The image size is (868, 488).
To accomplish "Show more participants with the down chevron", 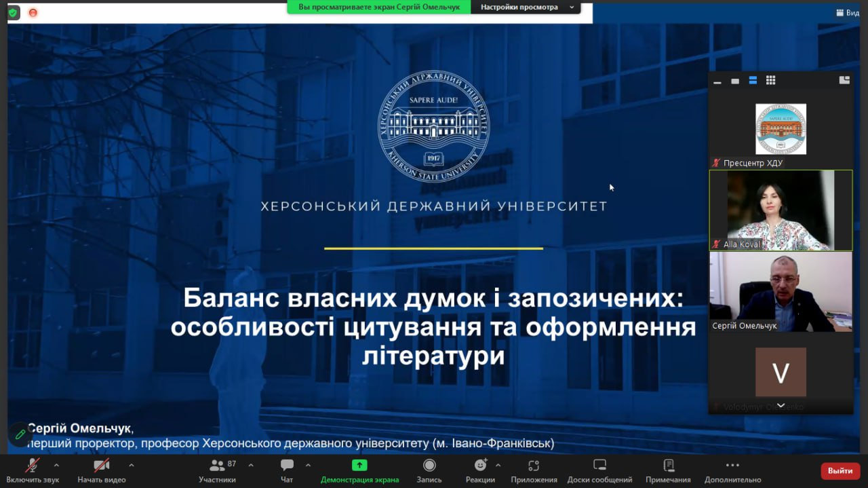I will 781,406.
